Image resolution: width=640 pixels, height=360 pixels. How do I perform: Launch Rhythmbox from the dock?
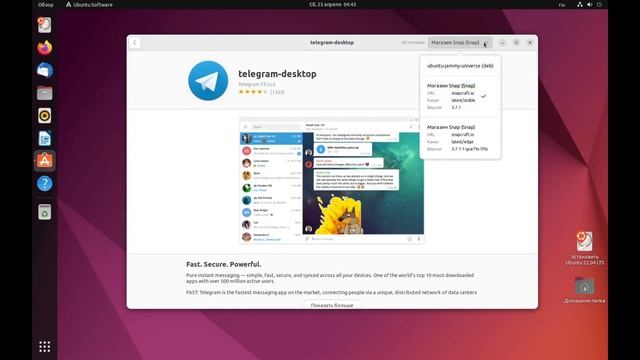44,116
